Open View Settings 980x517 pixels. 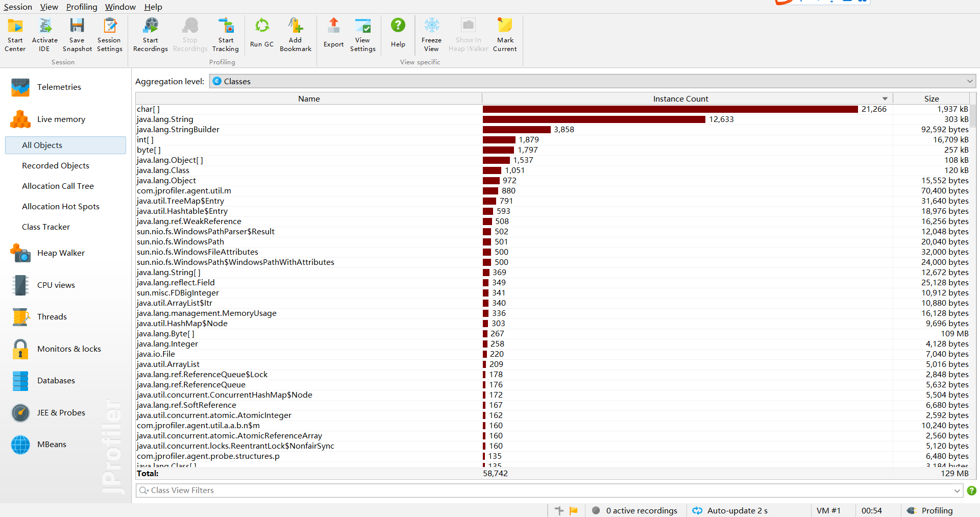(363, 34)
